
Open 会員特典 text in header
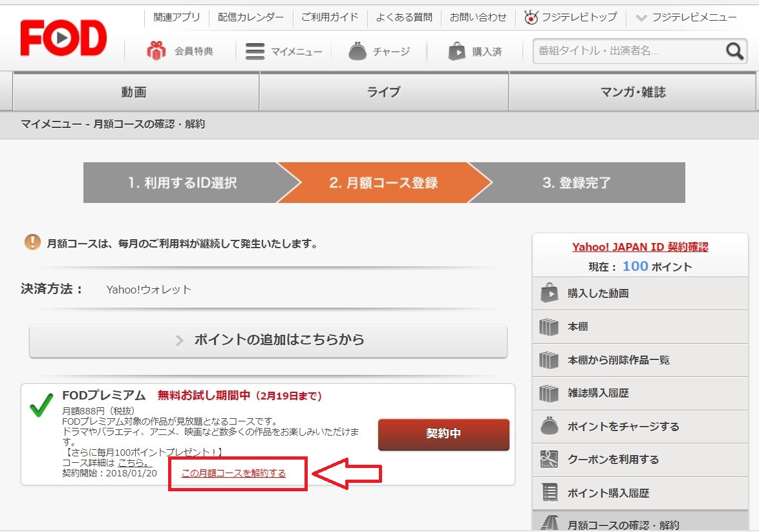point(193,51)
